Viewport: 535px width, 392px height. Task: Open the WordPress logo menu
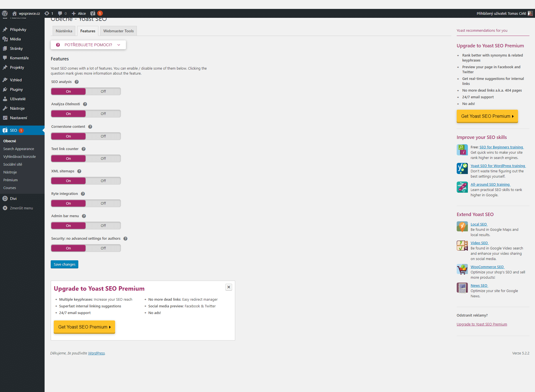click(5, 13)
